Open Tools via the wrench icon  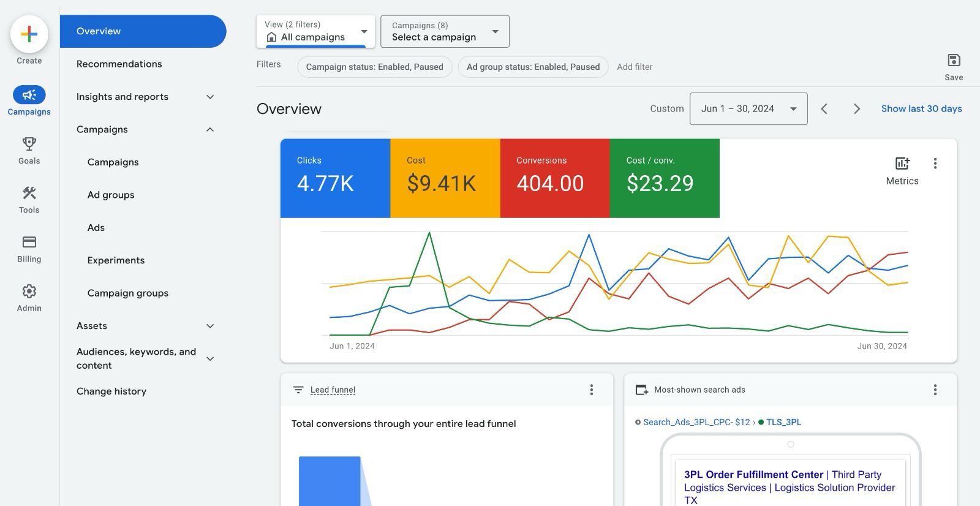(x=29, y=194)
